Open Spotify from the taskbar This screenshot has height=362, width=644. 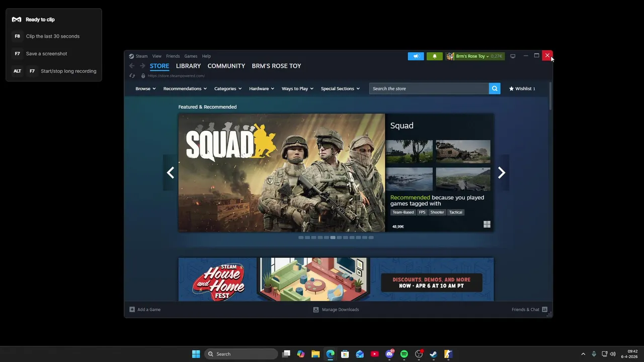tap(404, 354)
